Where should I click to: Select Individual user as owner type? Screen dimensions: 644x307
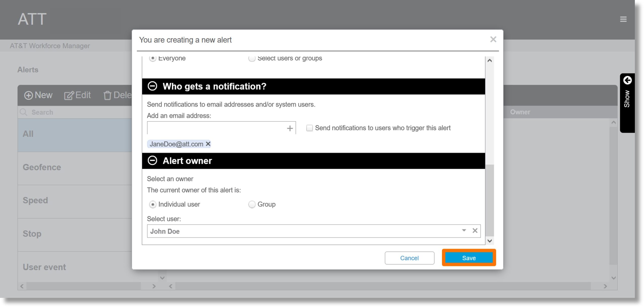pyautogui.click(x=152, y=204)
